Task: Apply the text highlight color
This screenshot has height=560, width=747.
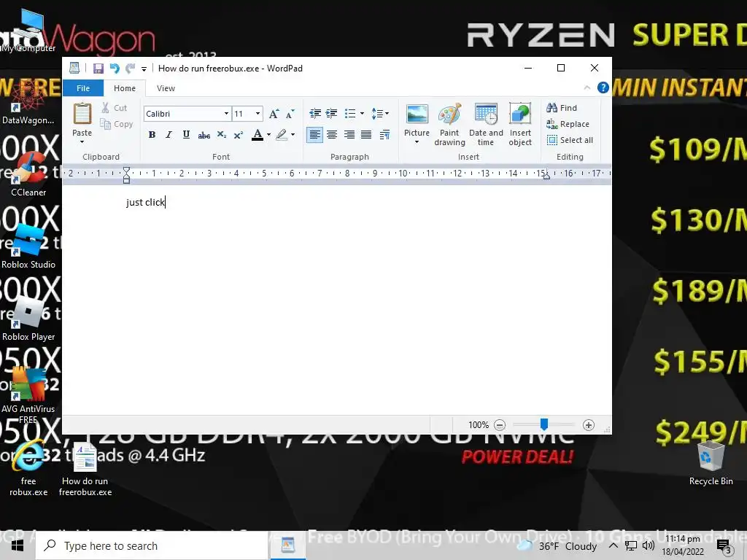Action: tap(282, 135)
